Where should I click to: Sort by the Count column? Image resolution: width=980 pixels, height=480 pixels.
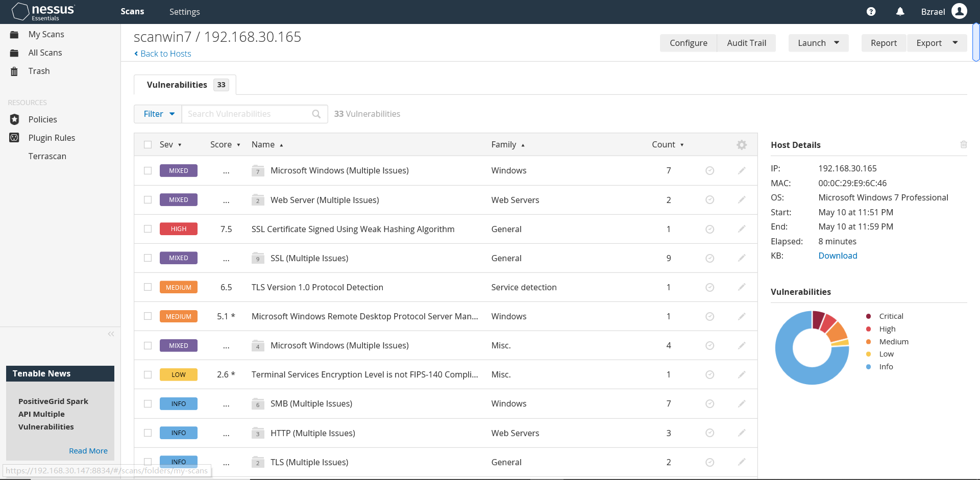click(668, 145)
